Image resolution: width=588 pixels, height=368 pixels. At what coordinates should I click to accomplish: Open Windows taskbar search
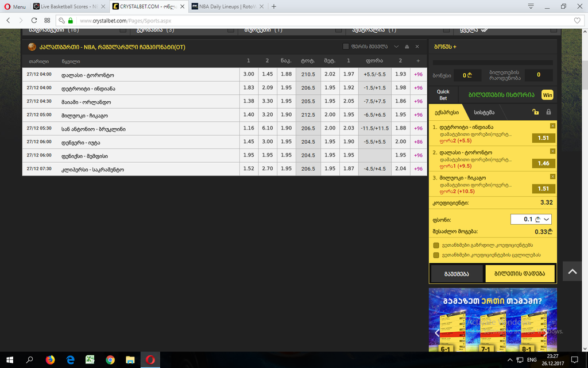30,360
